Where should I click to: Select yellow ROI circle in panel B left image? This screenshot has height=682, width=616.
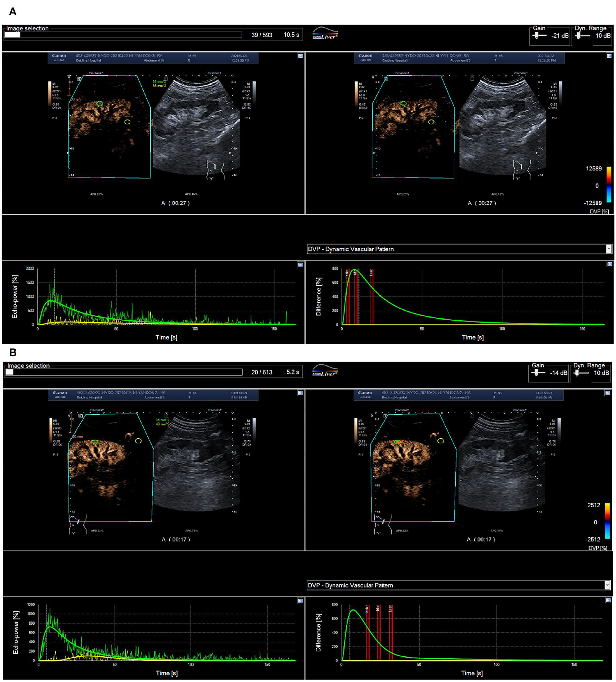(x=138, y=441)
